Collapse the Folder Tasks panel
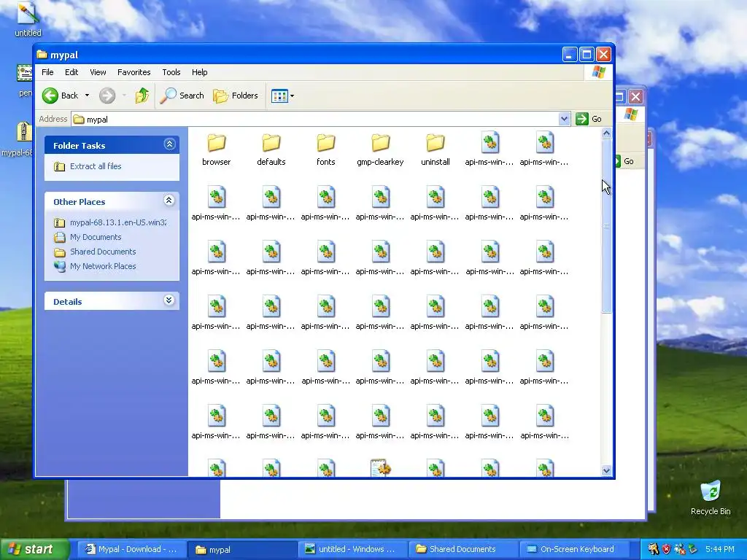Image resolution: width=747 pixels, height=560 pixels. (169, 144)
